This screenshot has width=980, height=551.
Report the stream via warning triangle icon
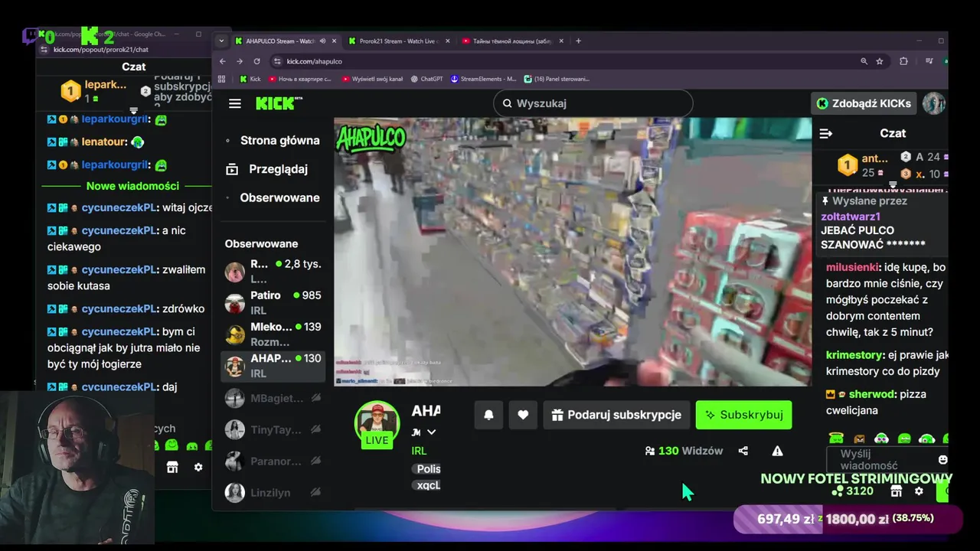coord(777,451)
